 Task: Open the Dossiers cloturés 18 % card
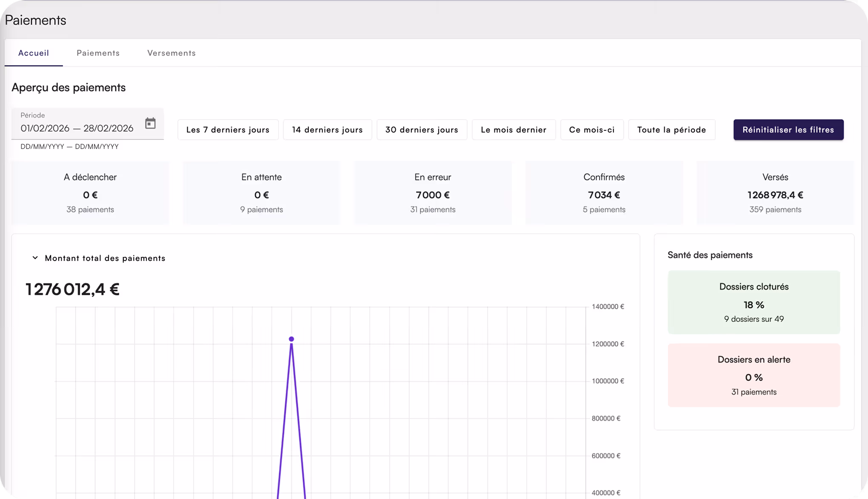754,302
